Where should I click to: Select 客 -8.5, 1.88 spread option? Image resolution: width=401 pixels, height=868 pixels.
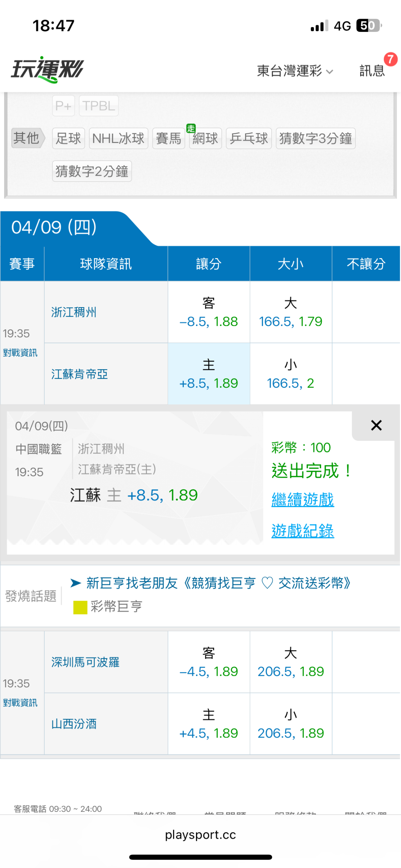[209, 312]
